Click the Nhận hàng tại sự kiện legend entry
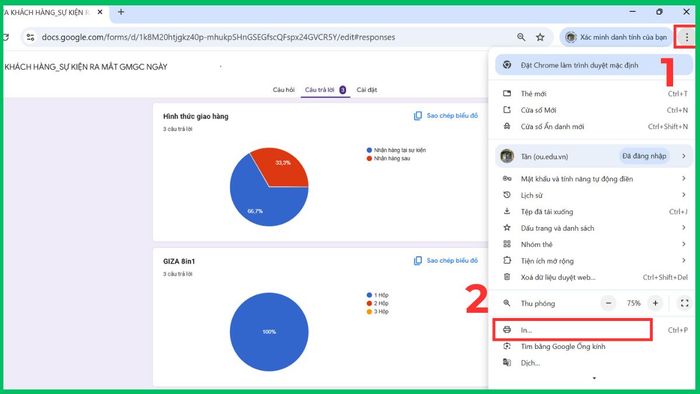700x394 pixels. (396, 150)
